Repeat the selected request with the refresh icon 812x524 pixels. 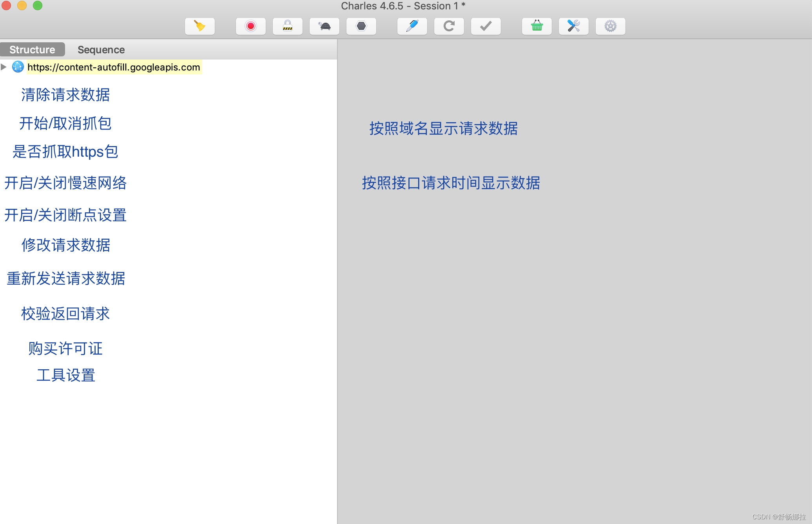click(x=449, y=26)
